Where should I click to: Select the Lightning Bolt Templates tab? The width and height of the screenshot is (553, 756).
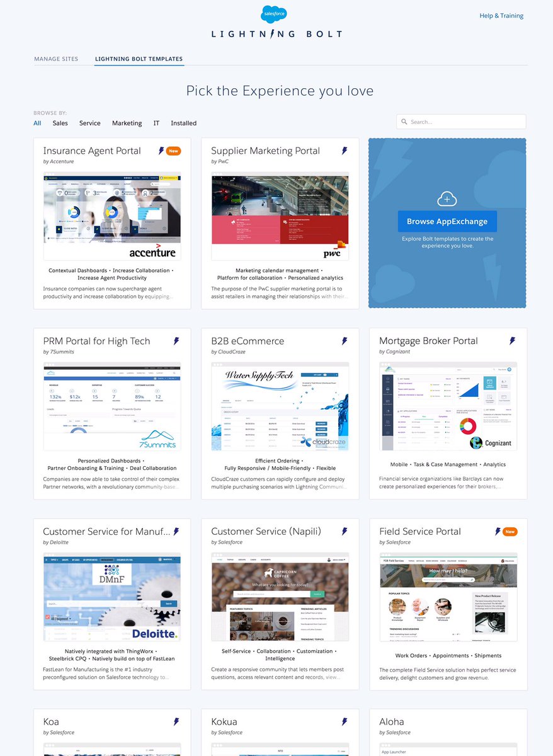(x=139, y=59)
